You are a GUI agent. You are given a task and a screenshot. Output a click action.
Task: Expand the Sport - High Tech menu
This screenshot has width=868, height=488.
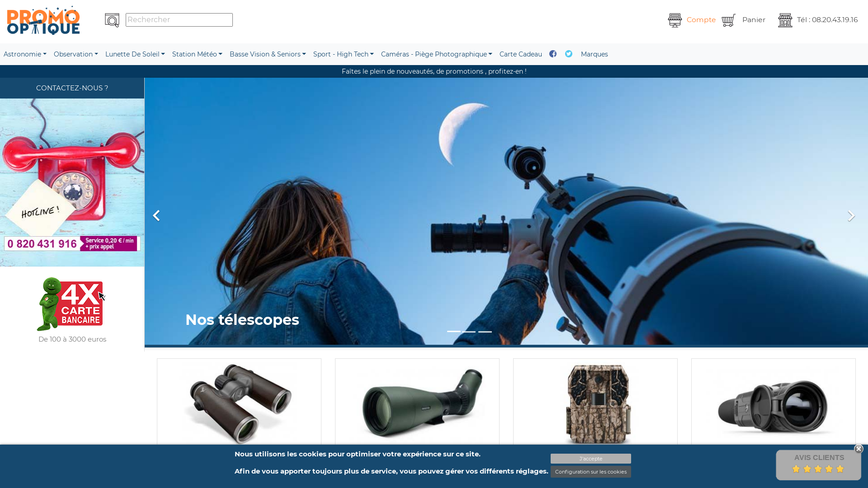(x=344, y=54)
